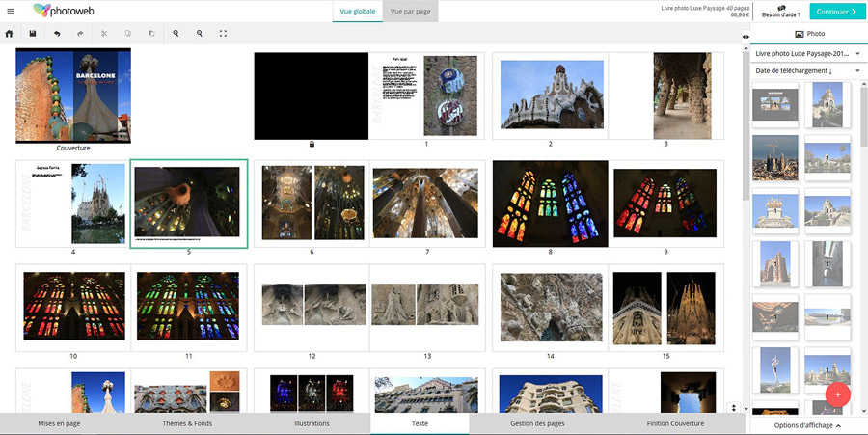Pick the grey collage photo in the photo panel

(775, 104)
